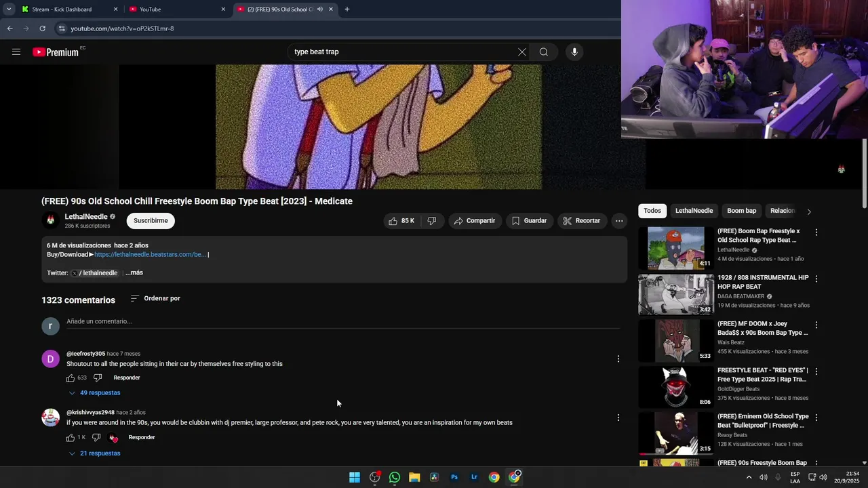Open LethalNeedle channel avatar

pyautogui.click(x=51, y=220)
